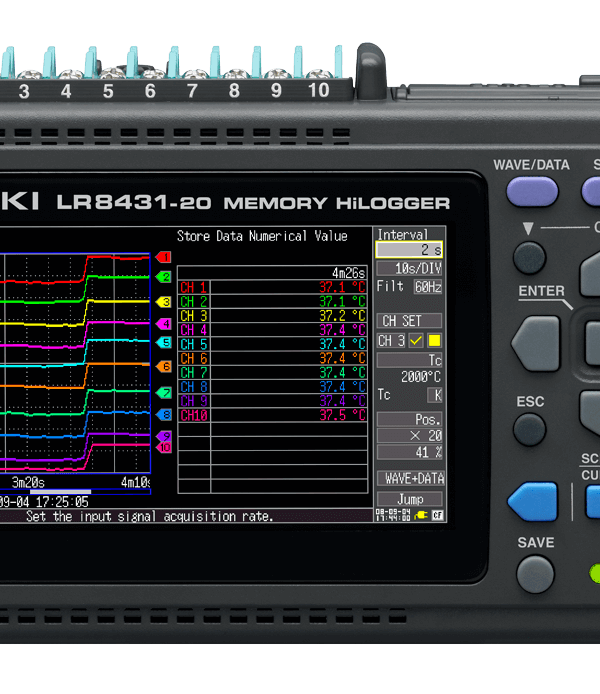Viewport: 600px width, 694px height.
Task: Click the 17:25:05 timestamp below the graph
Action: click(62, 502)
